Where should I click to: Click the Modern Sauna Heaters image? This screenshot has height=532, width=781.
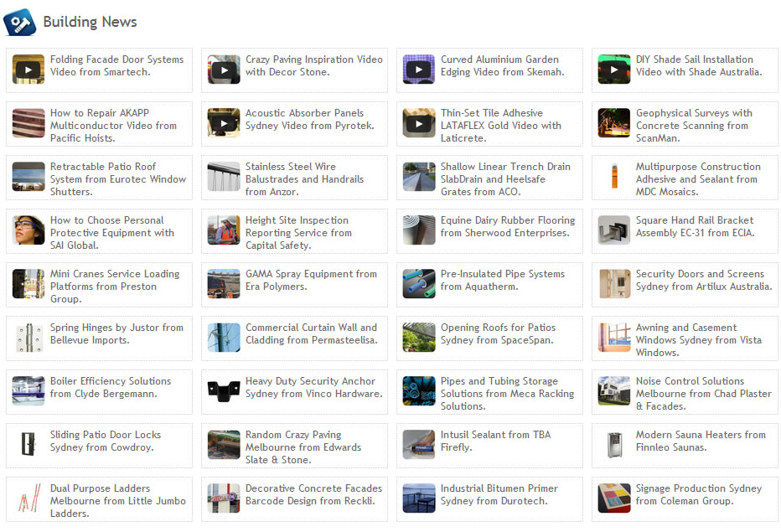point(614,445)
